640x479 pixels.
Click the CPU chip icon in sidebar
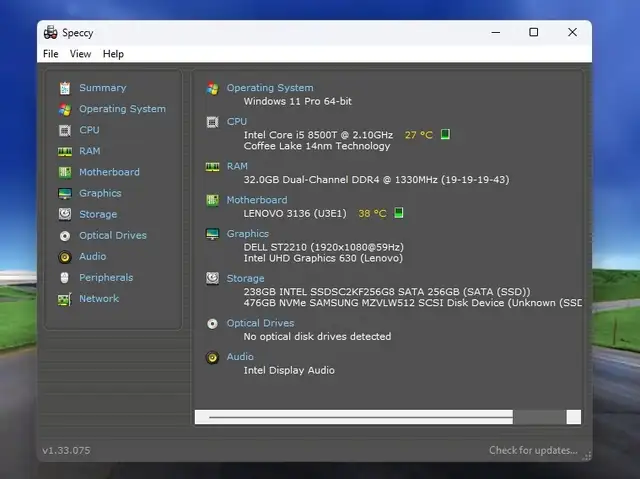[x=65, y=131]
